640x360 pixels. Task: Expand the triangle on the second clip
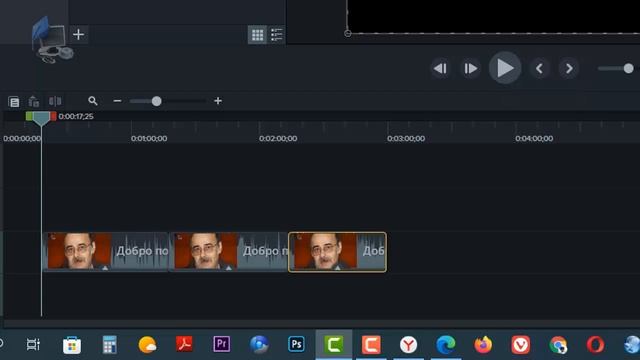(x=229, y=268)
